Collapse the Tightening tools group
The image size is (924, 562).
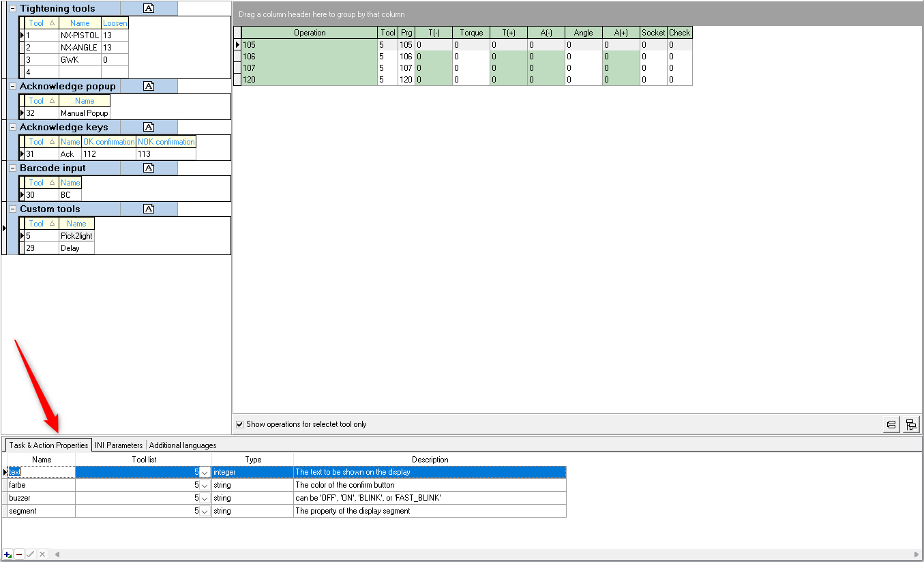pos(12,8)
